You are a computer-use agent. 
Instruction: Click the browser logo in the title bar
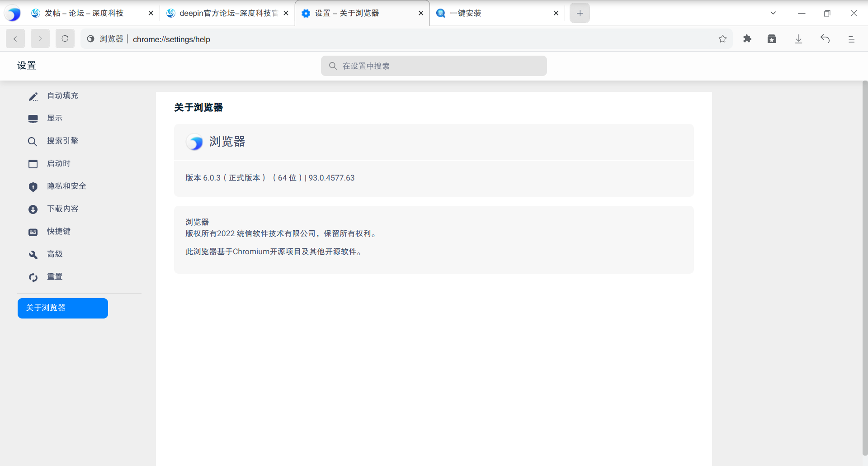13,14
